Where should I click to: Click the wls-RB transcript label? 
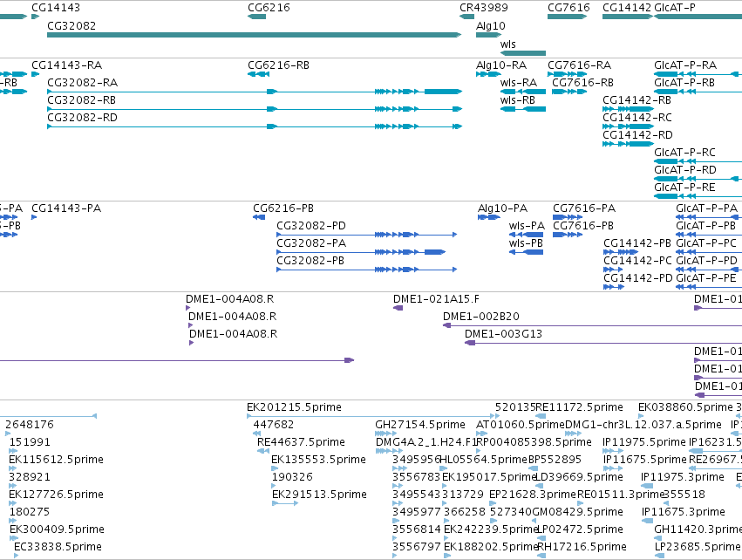pos(518,100)
